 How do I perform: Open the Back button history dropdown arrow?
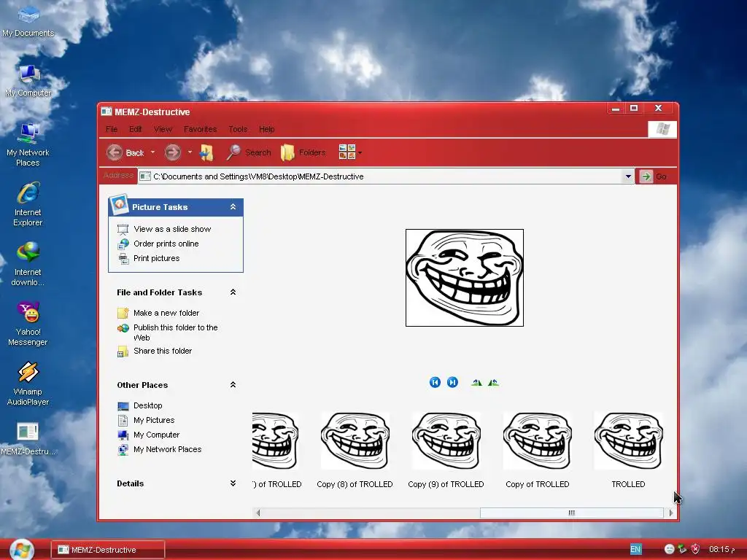pyautogui.click(x=153, y=152)
